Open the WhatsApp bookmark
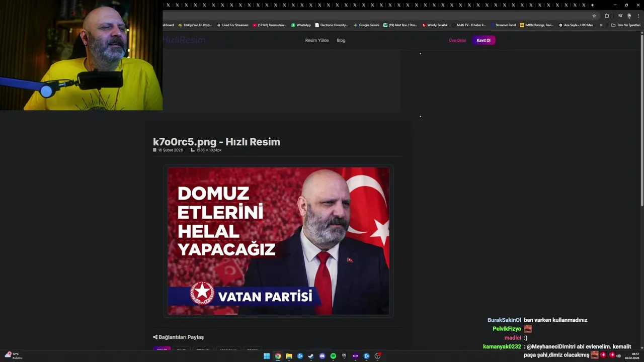This screenshot has width=644, height=362. click(301, 25)
